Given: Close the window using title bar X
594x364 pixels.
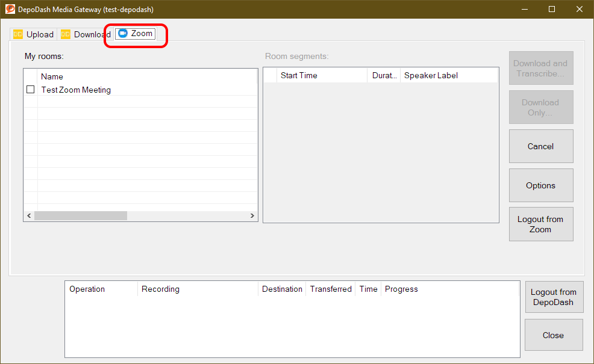Looking at the screenshot, I should pos(580,9).
